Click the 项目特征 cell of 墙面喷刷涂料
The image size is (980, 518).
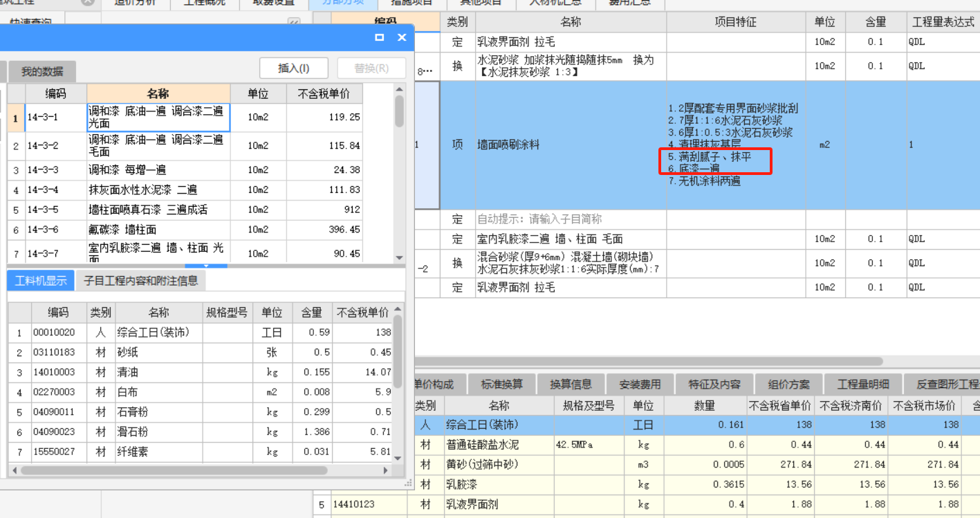point(736,145)
